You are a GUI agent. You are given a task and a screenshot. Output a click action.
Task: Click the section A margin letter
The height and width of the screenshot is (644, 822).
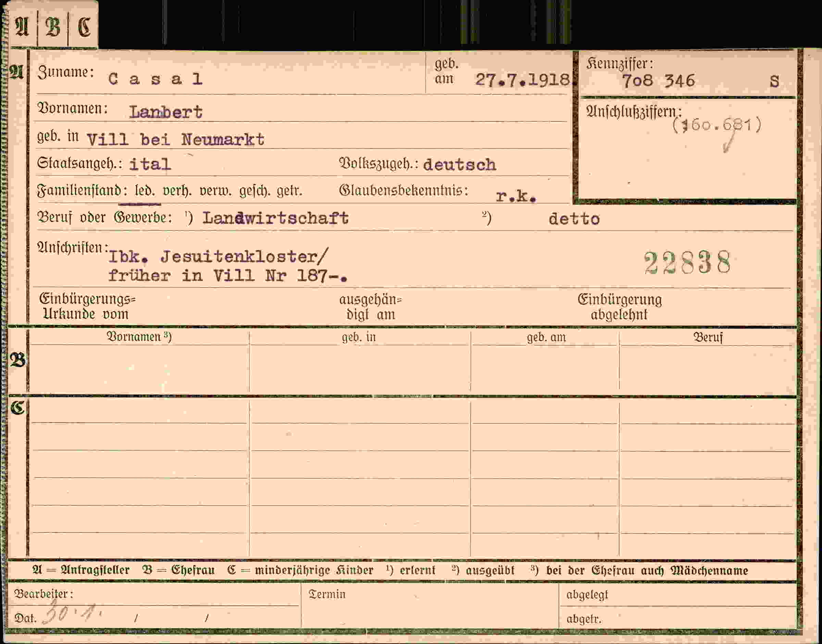[16, 72]
